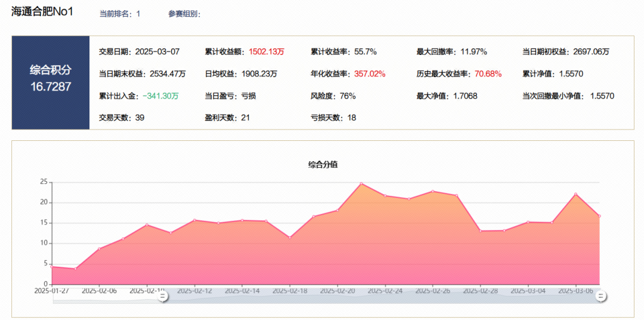Click the zoom range bar between handles
644x320 pixels.
pyautogui.click(x=382, y=297)
